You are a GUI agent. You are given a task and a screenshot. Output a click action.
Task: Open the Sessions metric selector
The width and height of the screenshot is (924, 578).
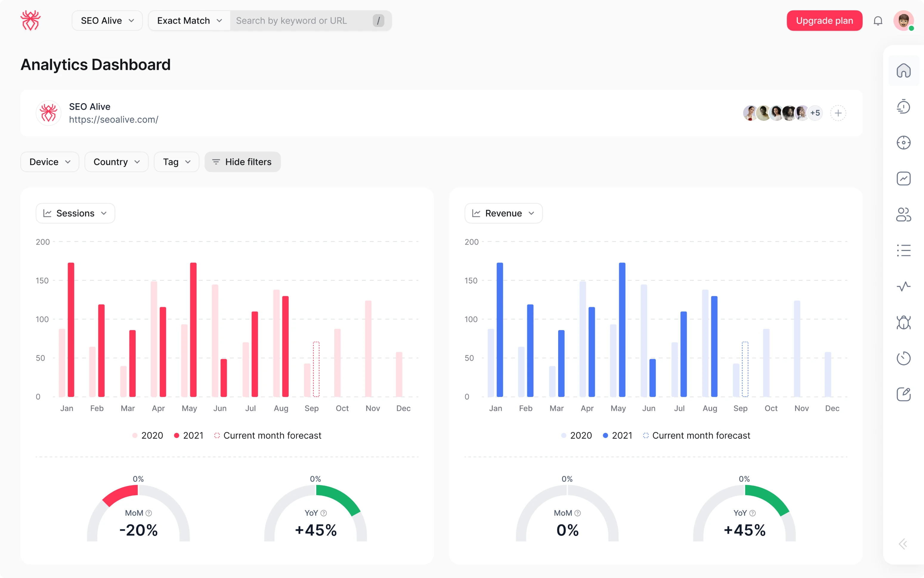tap(75, 213)
